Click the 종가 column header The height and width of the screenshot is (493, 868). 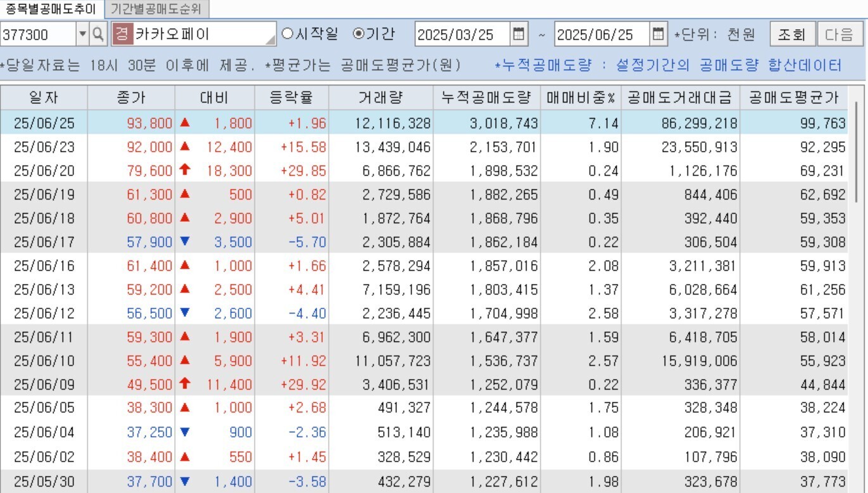[x=131, y=98]
